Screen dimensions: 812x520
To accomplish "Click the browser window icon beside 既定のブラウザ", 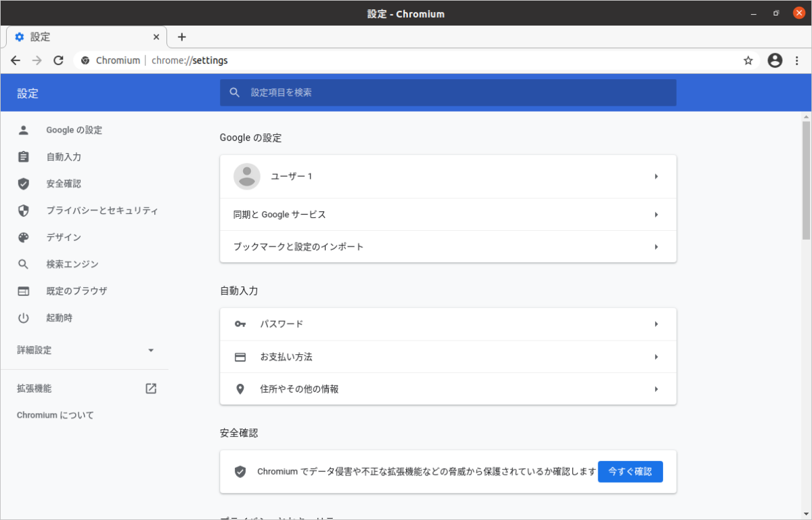I will pyautogui.click(x=24, y=291).
